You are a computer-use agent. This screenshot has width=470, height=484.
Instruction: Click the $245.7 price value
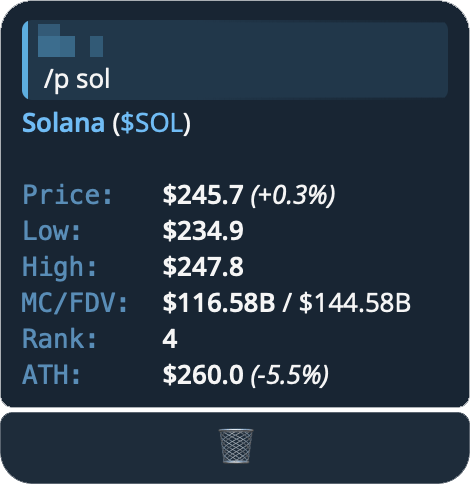[203, 195]
